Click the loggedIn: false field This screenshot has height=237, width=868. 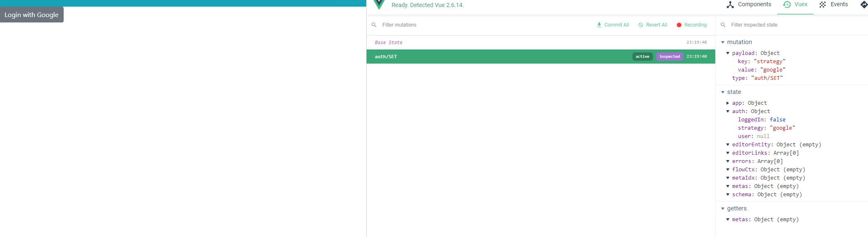(761, 120)
